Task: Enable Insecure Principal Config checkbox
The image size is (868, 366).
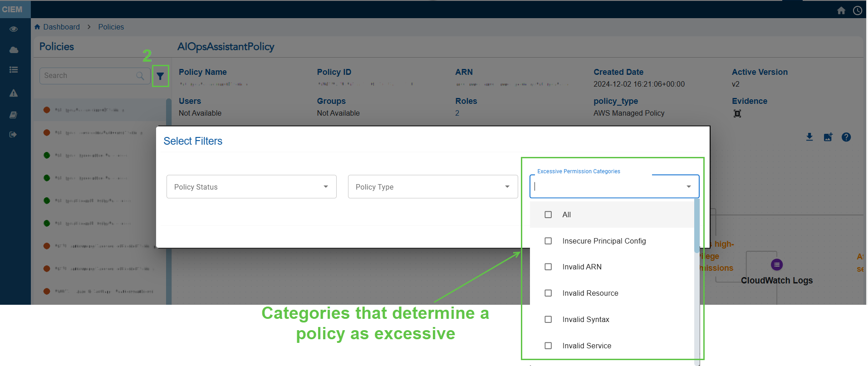Action: pyautogui.click(x=548, y=241)
